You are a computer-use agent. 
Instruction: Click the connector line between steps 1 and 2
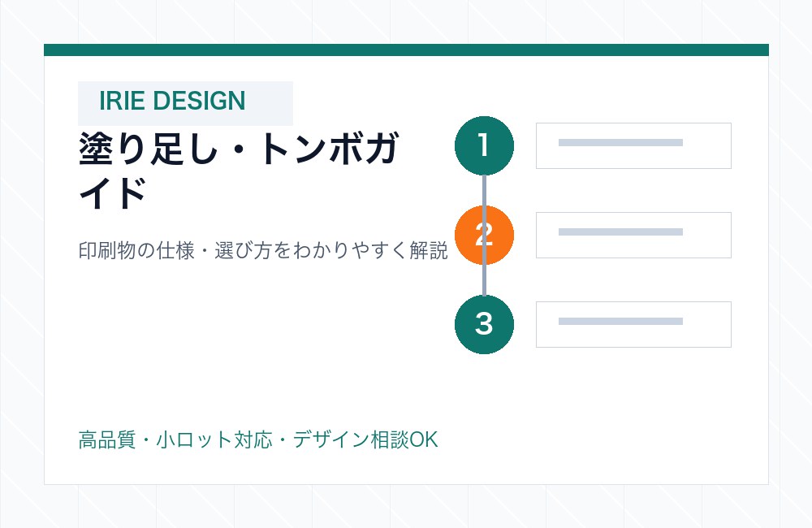click(484, 190)
